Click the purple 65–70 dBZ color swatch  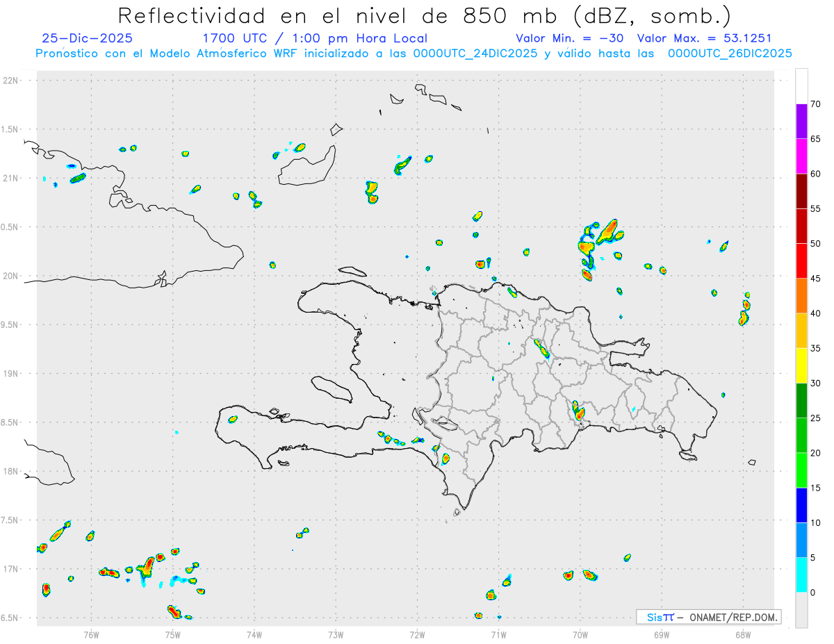(x=801, y=121)
